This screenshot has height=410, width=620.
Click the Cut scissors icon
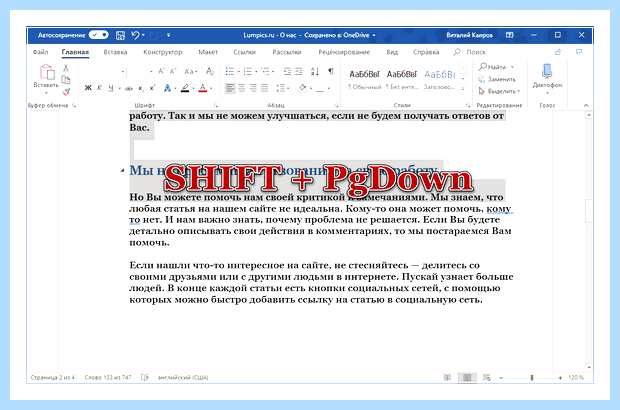(66, 68)
